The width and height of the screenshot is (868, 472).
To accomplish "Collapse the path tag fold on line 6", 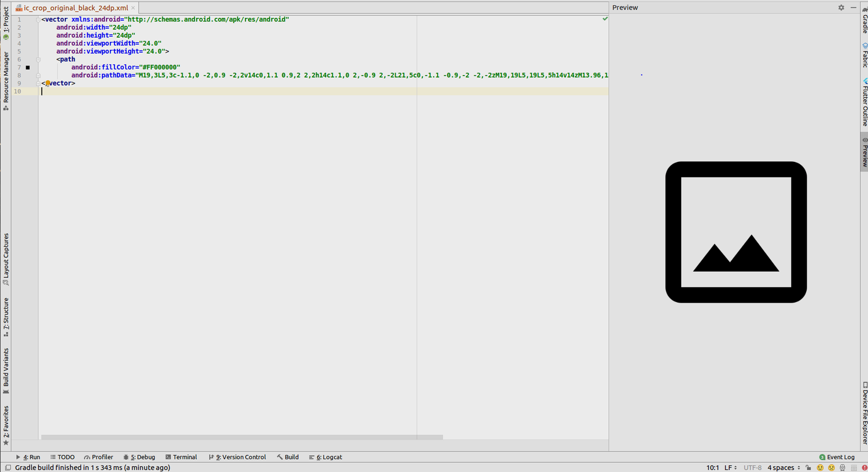I will coord(38,60).
